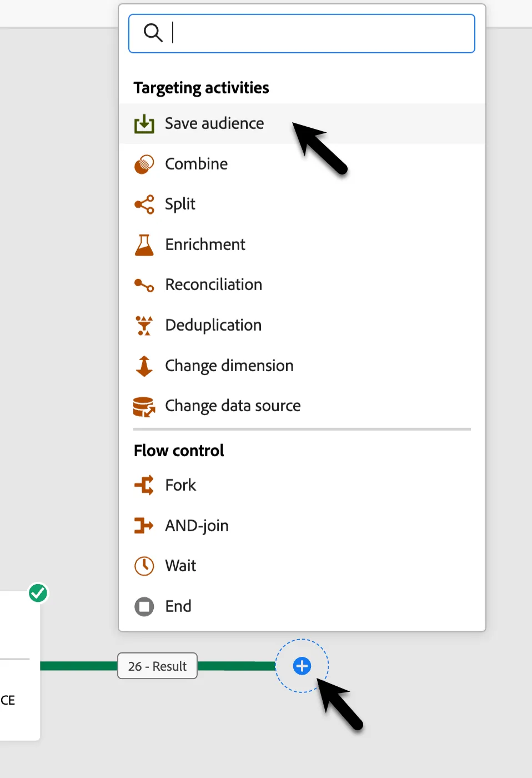Choose the Combine activity entry
This screenshot has height=778, width=532.
(x=302, y=164)
